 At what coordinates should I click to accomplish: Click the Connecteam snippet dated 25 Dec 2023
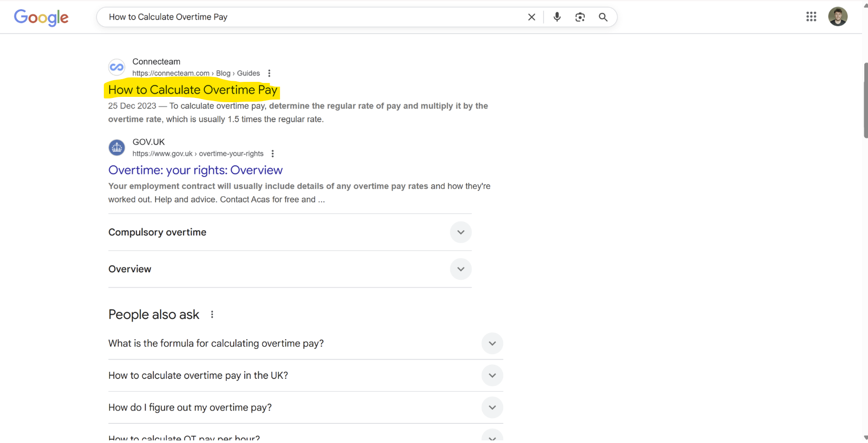point(298,112)
